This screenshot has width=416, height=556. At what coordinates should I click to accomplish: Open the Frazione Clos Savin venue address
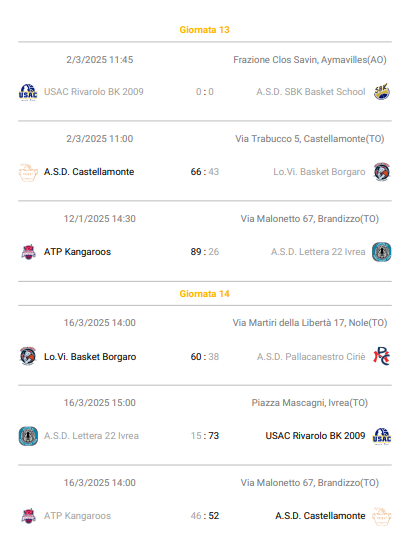(x=310, y=60)
